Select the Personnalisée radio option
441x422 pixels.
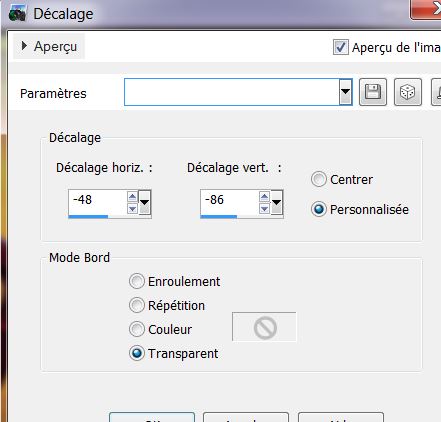coord(318,209)
